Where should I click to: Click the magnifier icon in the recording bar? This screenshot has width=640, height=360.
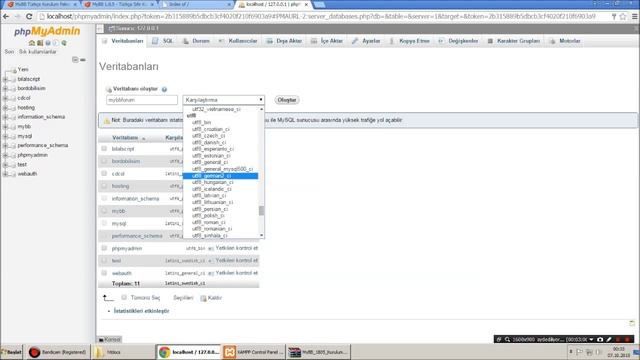click(x=507, y=339)
